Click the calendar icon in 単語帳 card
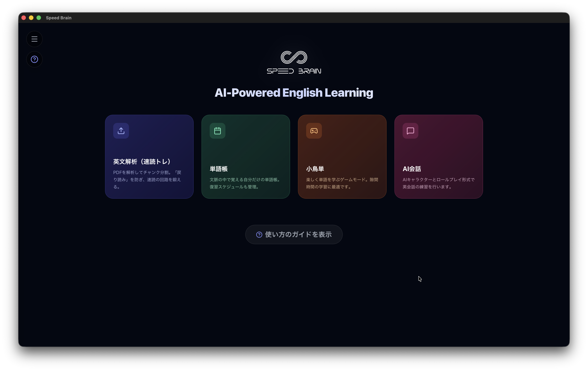Screen dimensions: 588x371 (217, 131)
